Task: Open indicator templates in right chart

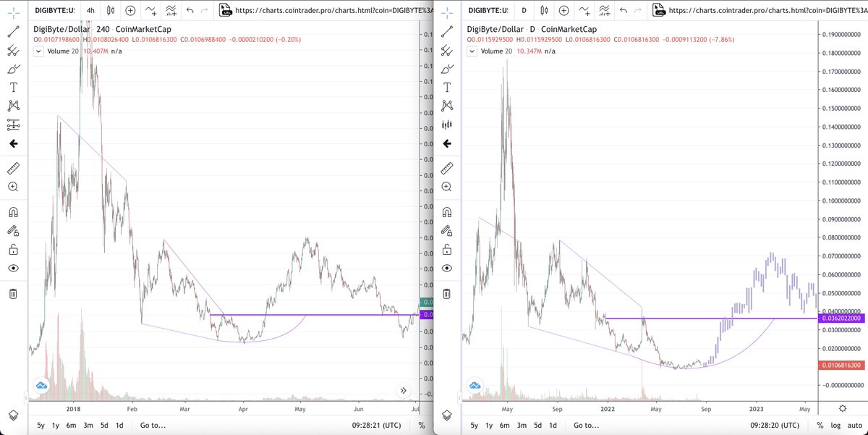Action: (x=604, y=11)
